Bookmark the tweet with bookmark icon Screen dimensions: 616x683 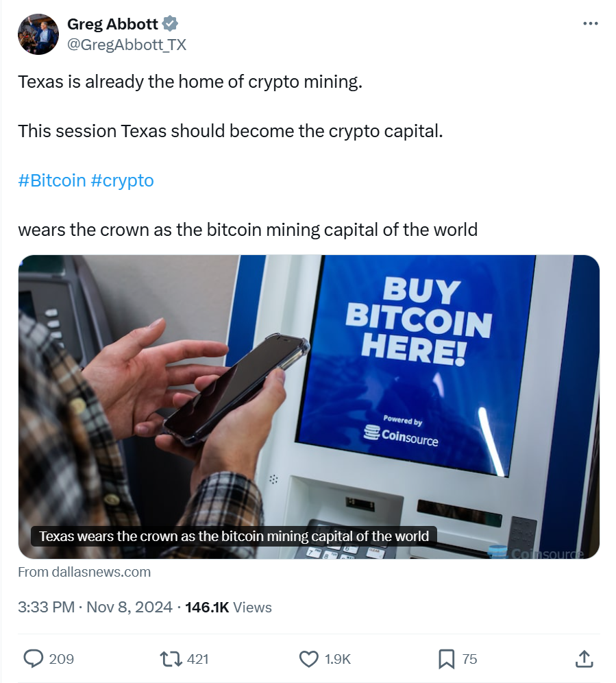446,658
